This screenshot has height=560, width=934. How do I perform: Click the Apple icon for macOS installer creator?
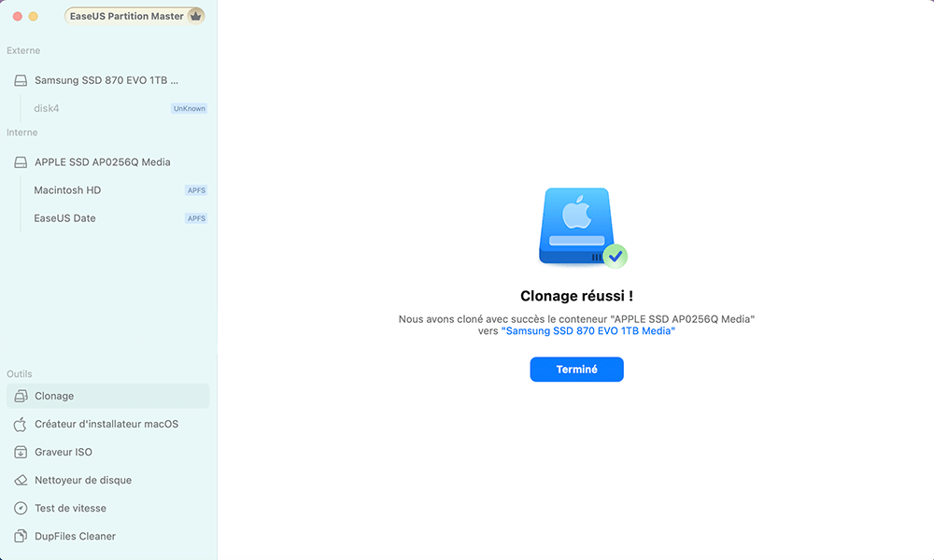click(x=21, y=424)
